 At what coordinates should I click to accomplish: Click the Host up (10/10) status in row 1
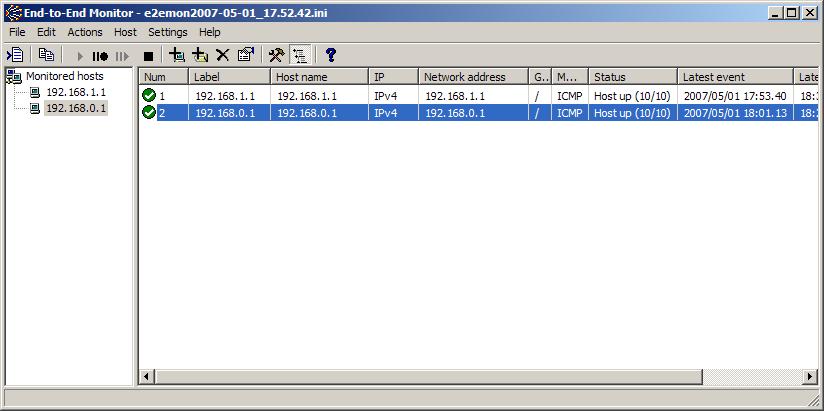632,96
